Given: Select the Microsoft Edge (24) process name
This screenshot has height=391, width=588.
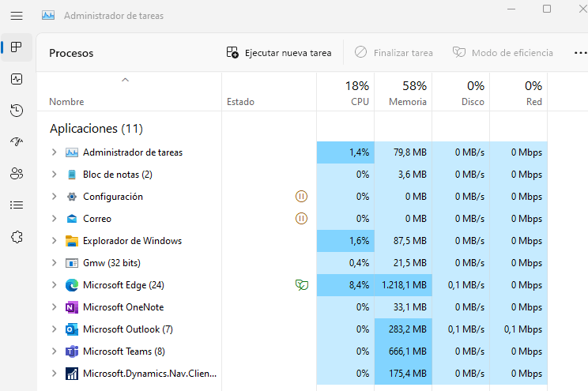Looking at the screenshot, I should pos(123,285).
